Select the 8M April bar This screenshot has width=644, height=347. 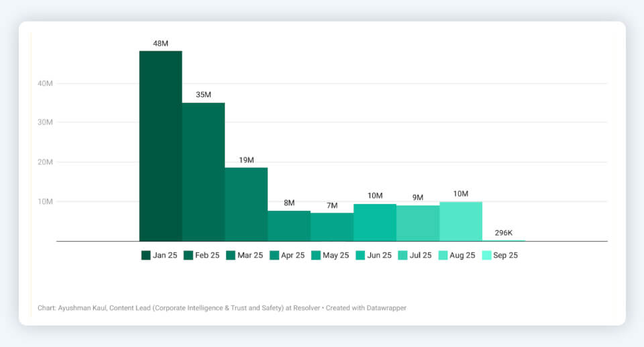point(289,226)
